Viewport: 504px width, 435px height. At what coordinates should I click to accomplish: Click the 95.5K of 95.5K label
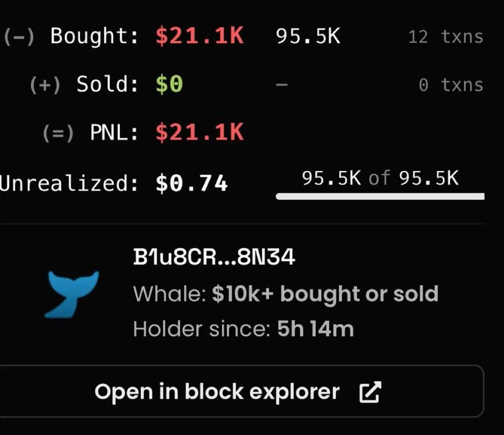pyautogui.click(x=380, y=178)
